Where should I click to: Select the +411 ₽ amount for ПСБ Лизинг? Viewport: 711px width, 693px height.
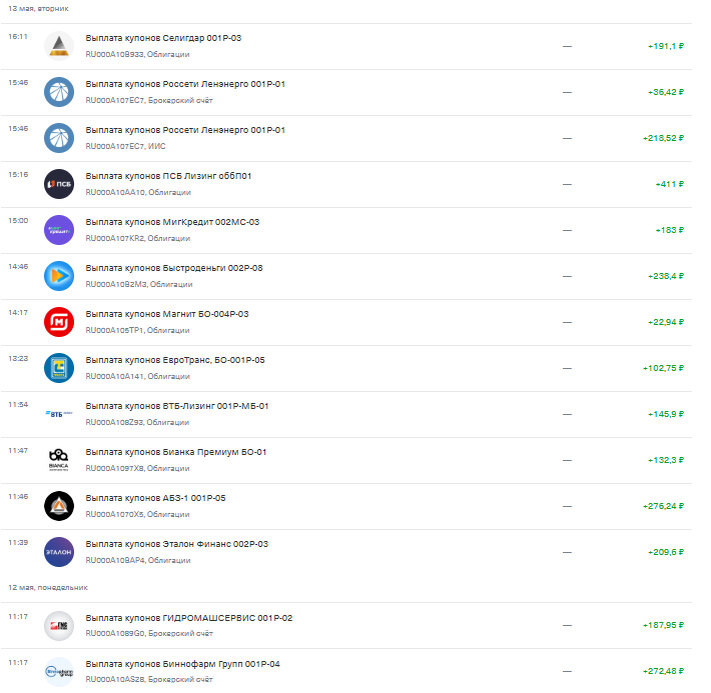click(x=670, y=184)
